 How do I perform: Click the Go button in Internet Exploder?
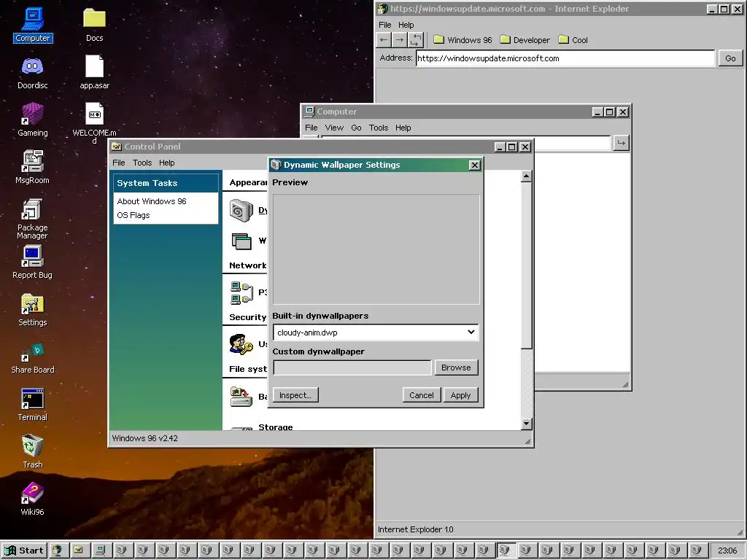[x=730, y=58]
